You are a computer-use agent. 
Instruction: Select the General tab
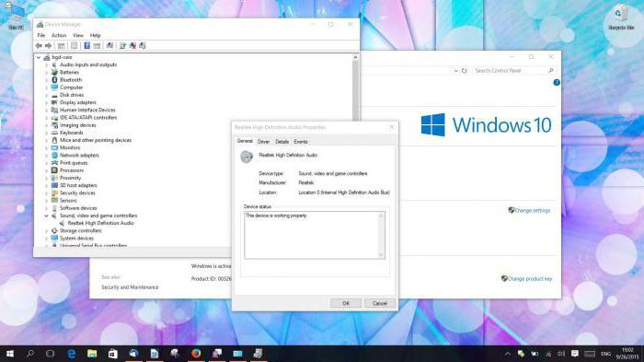pos(245,141)
